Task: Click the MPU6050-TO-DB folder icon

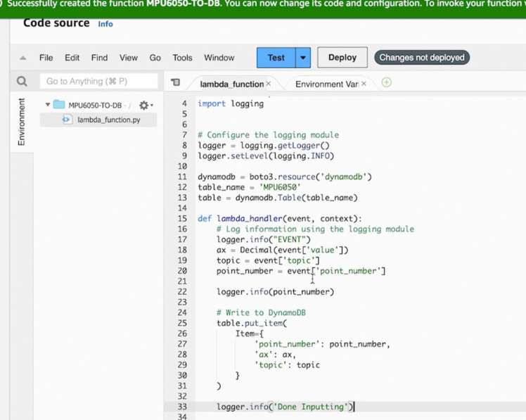Action: click(x=59, y=106)
